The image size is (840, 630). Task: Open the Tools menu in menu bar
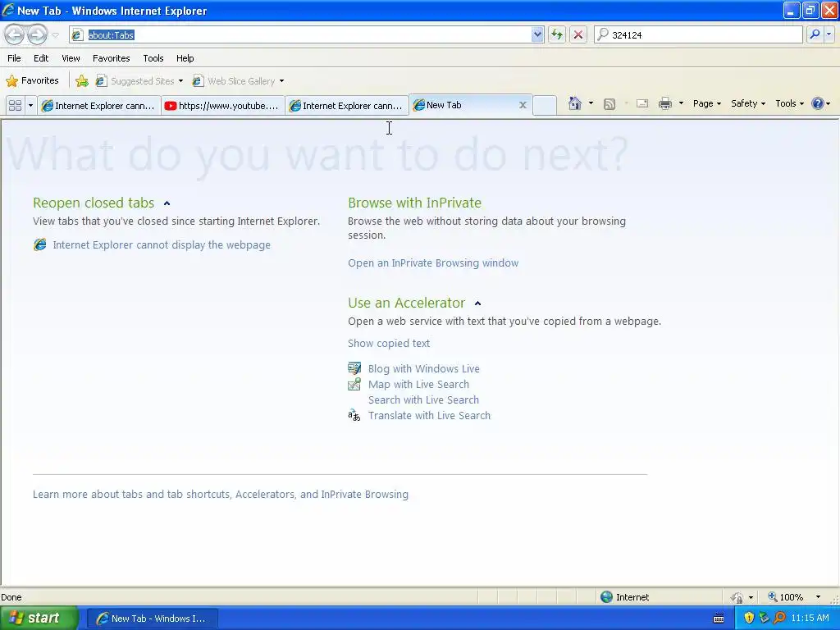coord(153,58)
